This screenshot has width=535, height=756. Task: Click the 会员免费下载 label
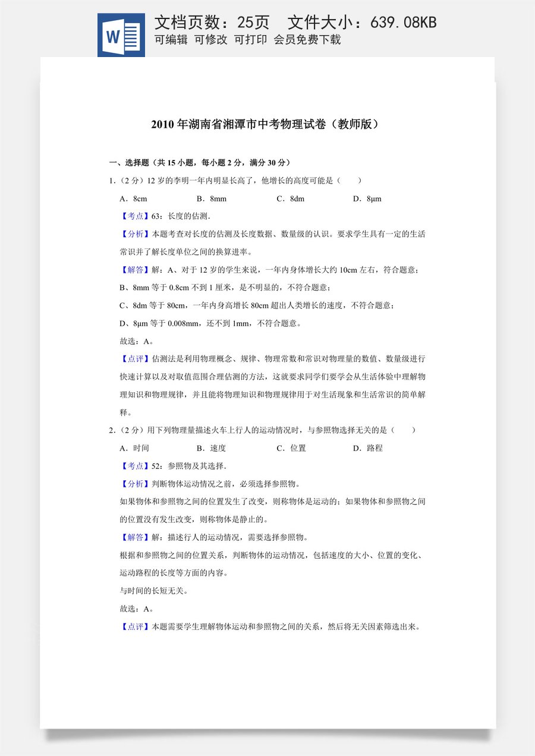tap(307, 40)
